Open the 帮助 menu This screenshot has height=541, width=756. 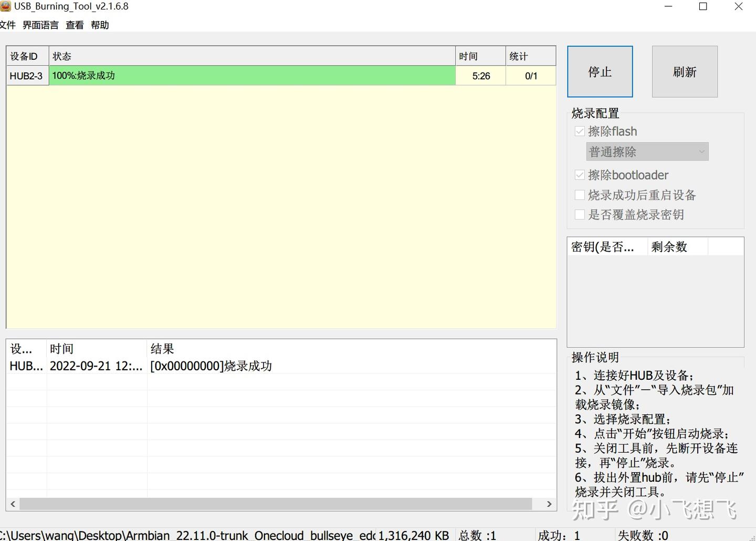[100, 25]
